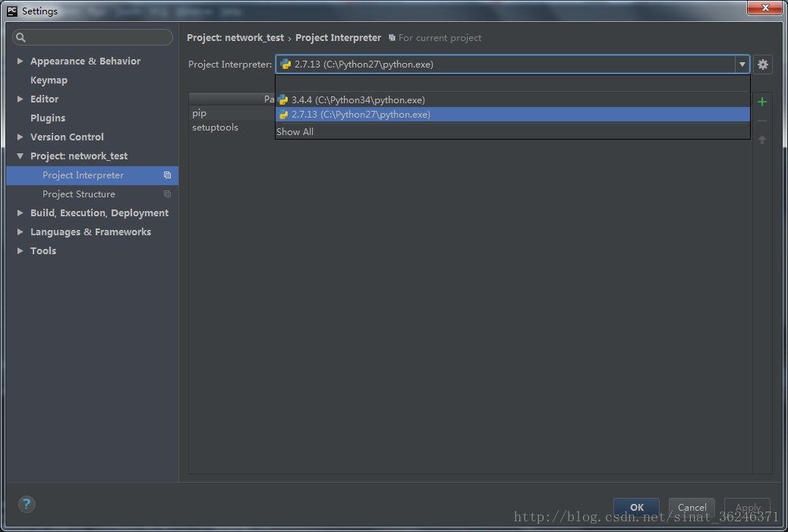The image size is (788, 532).
Task: Click the Project: network_test breadcrumb
Action: click(235, 38)
